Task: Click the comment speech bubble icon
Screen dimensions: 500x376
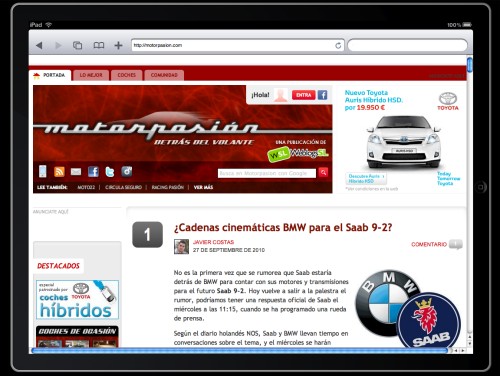Action: [x=455, y=244]
